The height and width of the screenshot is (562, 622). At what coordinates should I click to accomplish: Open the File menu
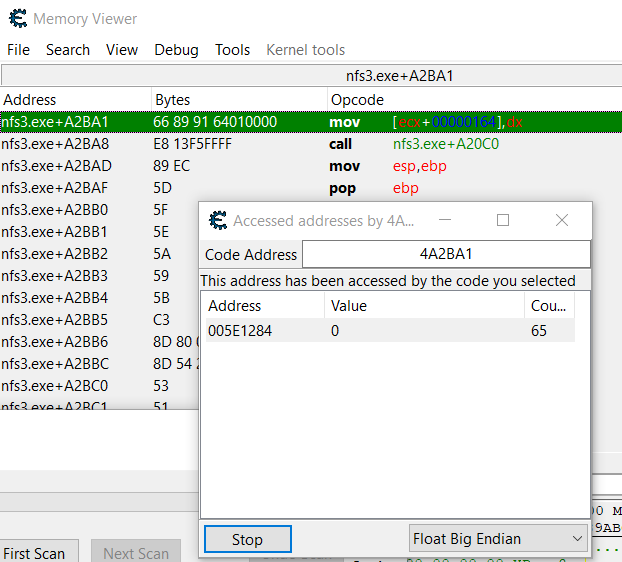click(18, 50)
